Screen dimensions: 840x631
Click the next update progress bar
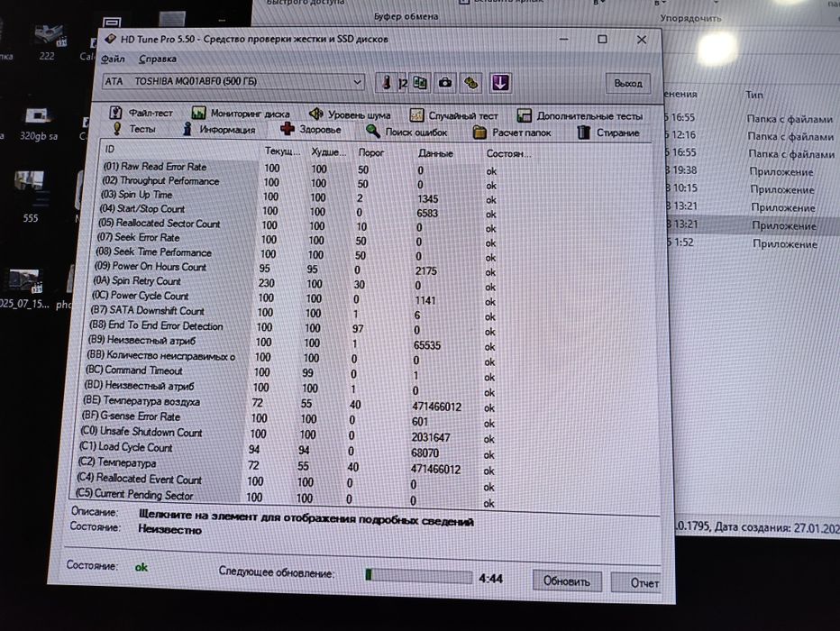coord(418,576)
